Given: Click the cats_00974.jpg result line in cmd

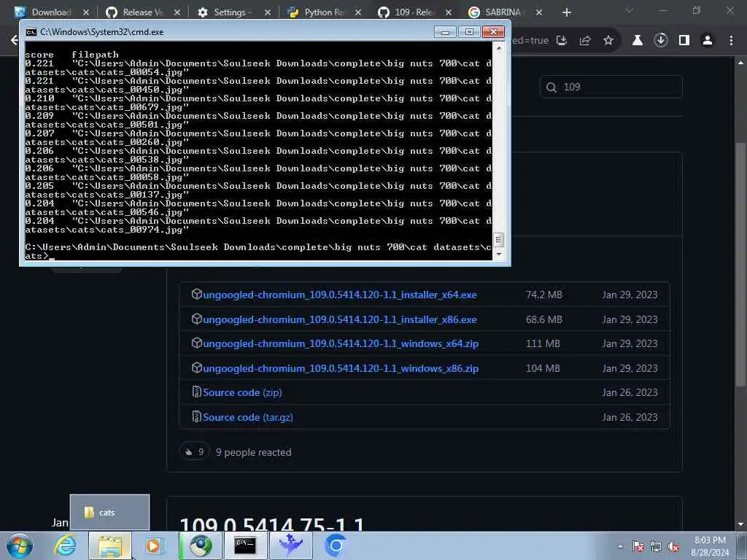Looking at the screenshot, I should (258, 225).
